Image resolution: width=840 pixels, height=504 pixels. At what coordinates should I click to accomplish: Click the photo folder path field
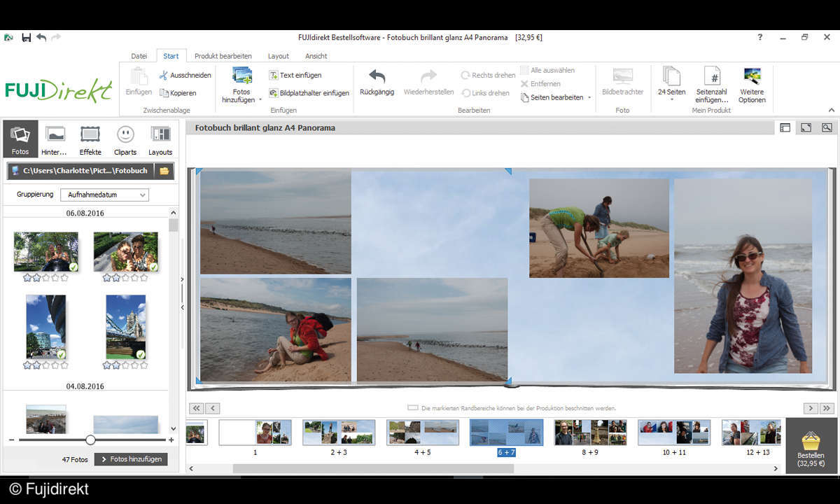[x=83, y=171]
